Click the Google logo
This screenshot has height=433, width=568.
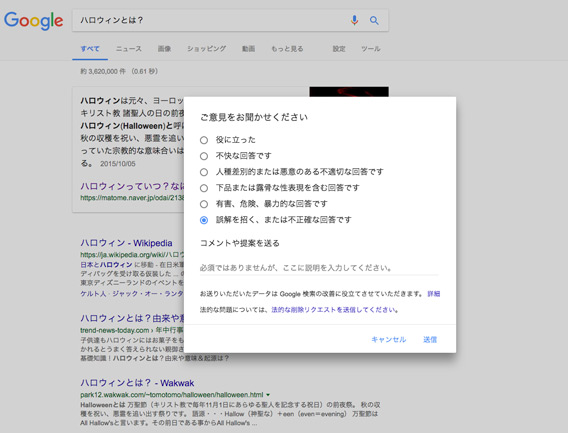(x=34, y=21)
